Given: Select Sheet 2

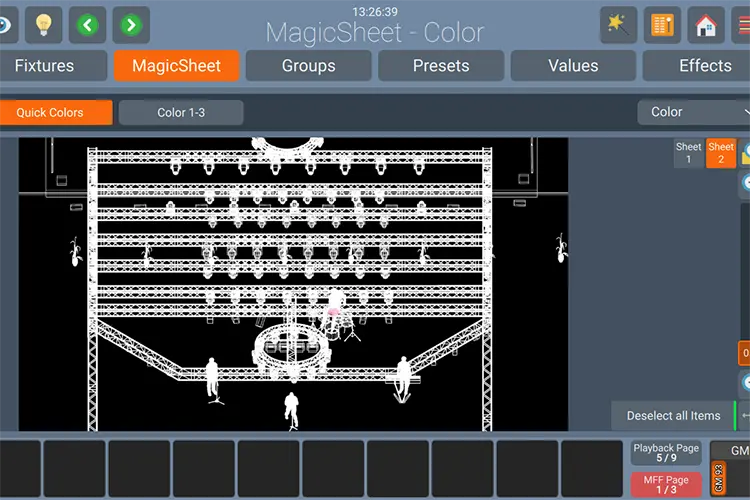Looking at the screenshot, I should pyautogui.click(x=721, y=153).
